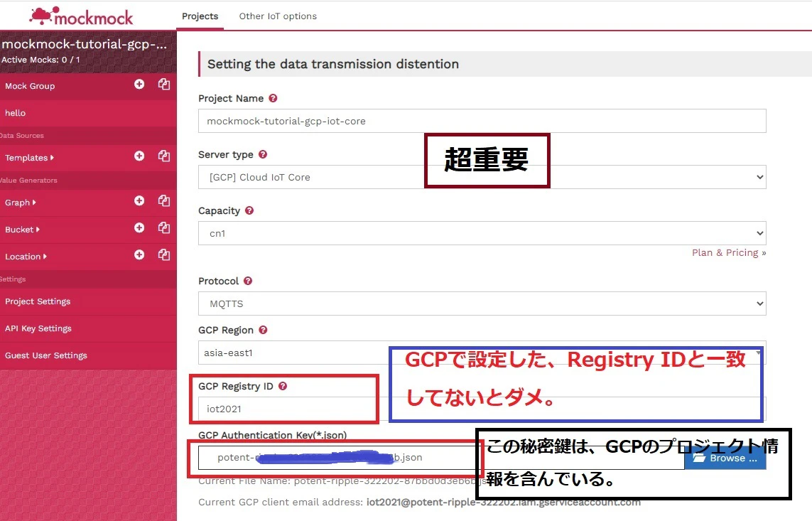Switch to Other IoT options tab

pos(278,16)
